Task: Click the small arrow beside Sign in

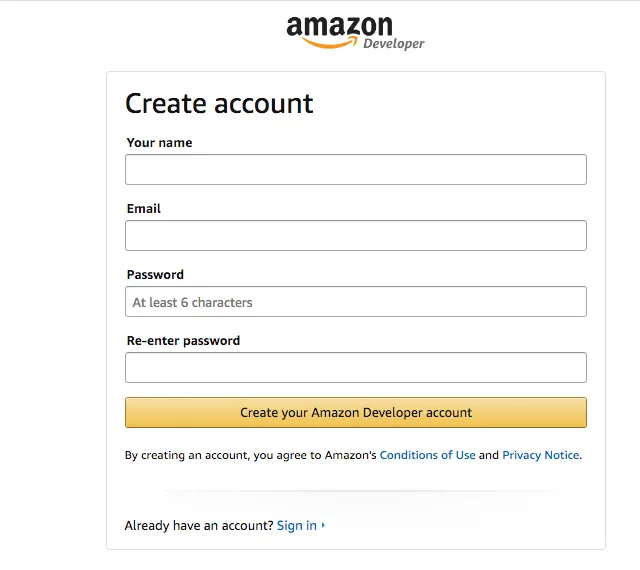Action: point(324,526)
